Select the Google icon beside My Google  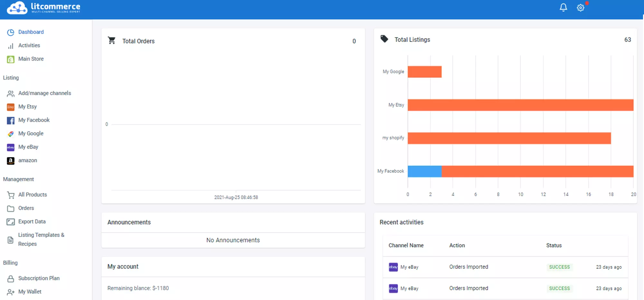coord(10,134)
